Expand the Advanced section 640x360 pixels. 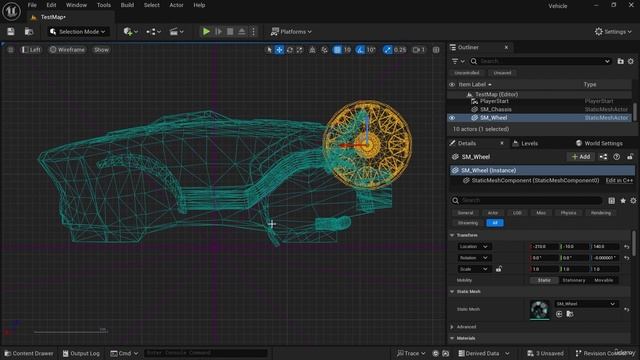pos(452,327)
